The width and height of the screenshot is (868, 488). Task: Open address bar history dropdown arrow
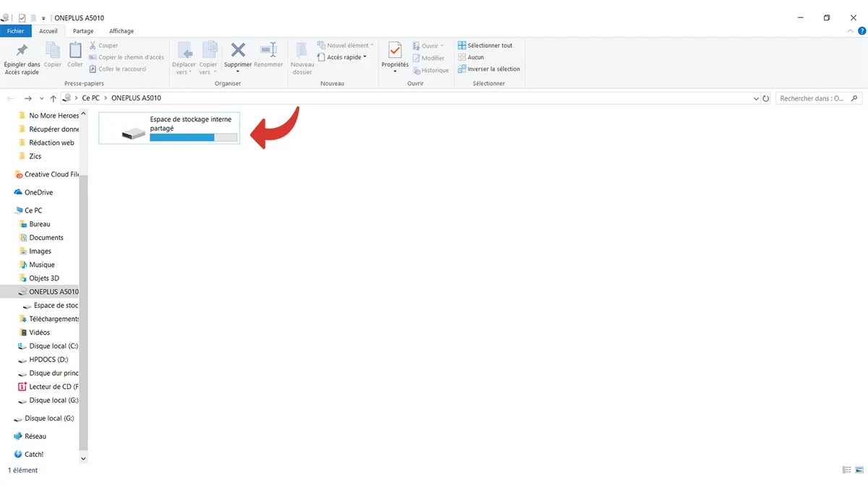pos(757,98)
